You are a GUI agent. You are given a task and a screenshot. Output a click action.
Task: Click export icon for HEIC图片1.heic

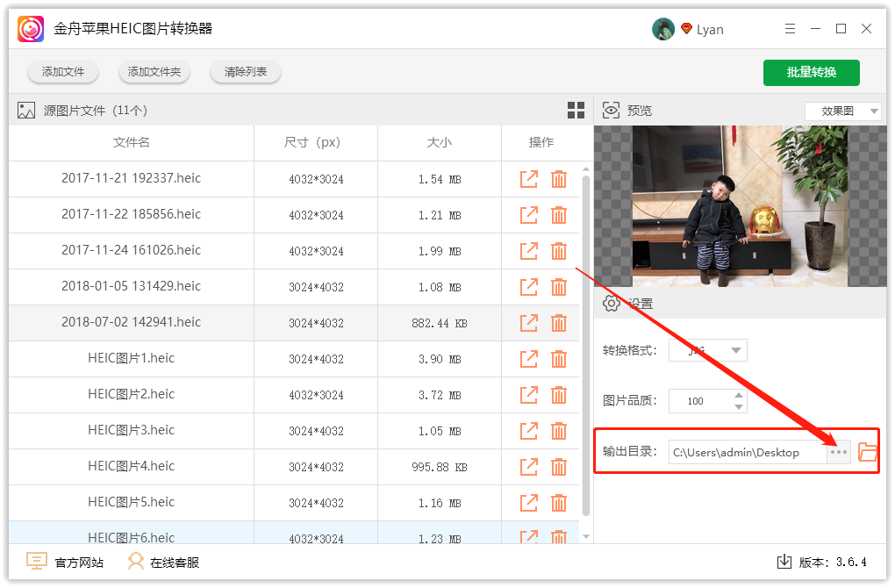coord(528,359)
